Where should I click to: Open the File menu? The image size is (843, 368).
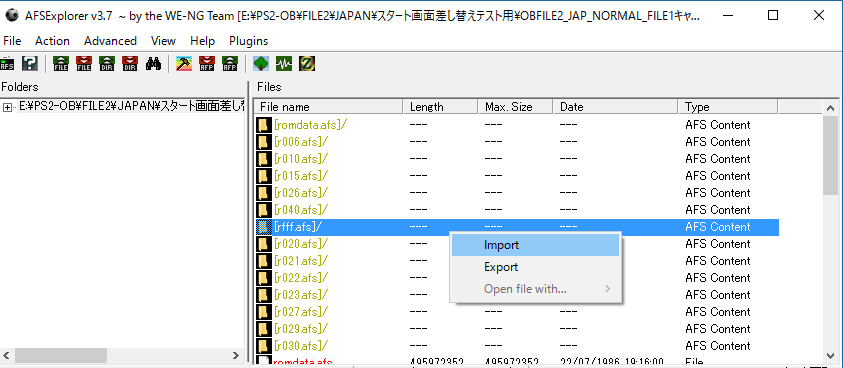pyautogui.click(x=12, y=41)
